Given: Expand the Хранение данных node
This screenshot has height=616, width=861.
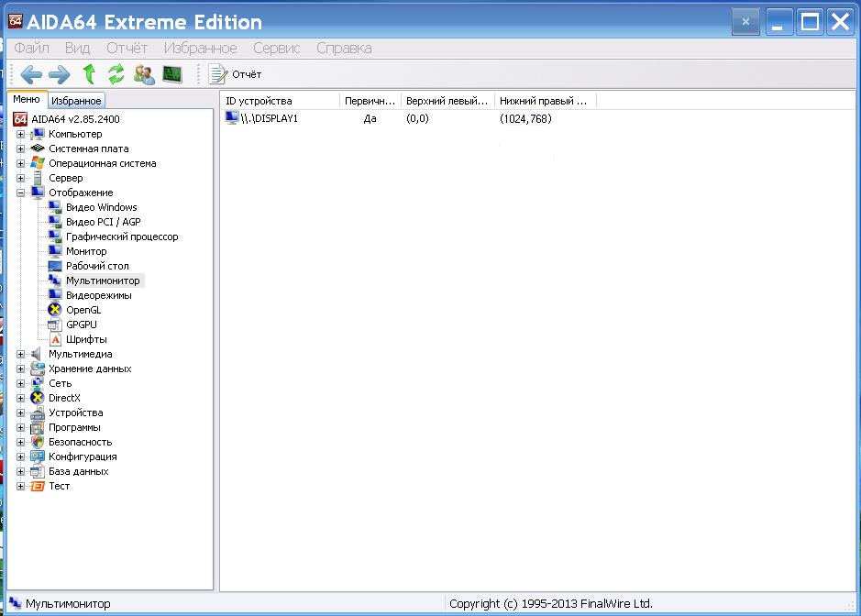Looking at the screenshot, I should click(x=20, y=368).
